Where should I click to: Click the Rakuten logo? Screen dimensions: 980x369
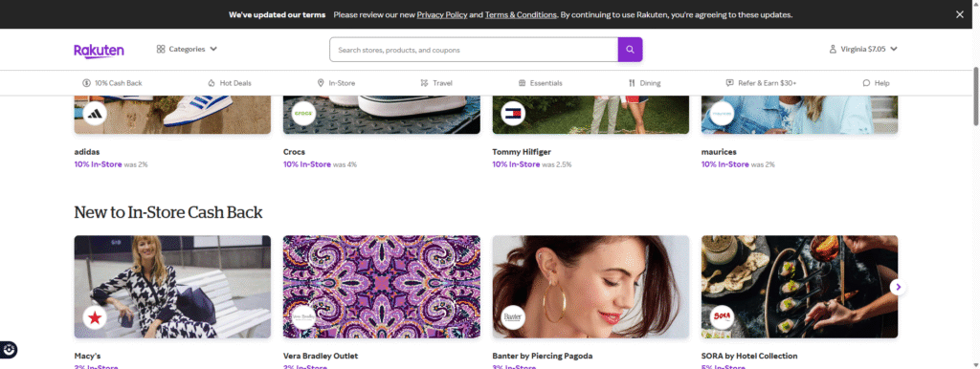pyautogui.click(x=99, y=51)
